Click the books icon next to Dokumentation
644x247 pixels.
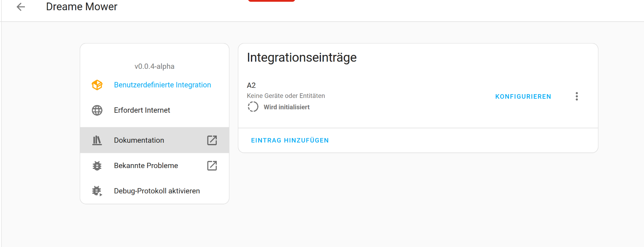tap(97, 140)
